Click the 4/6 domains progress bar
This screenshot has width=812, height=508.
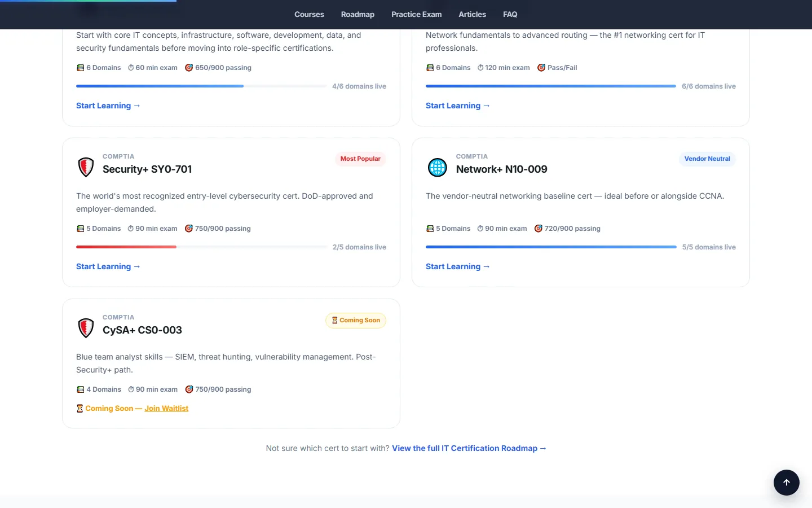point(201,86)
